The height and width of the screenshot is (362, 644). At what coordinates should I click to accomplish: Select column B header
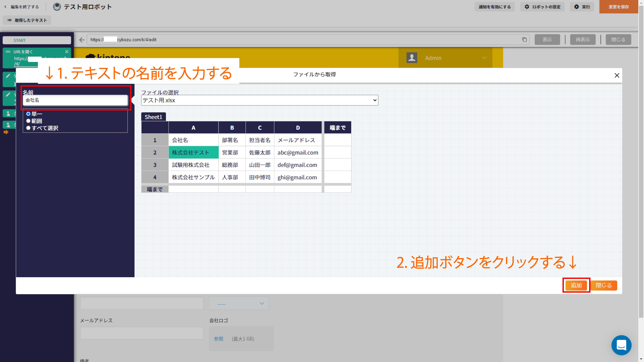coord(232,128)
